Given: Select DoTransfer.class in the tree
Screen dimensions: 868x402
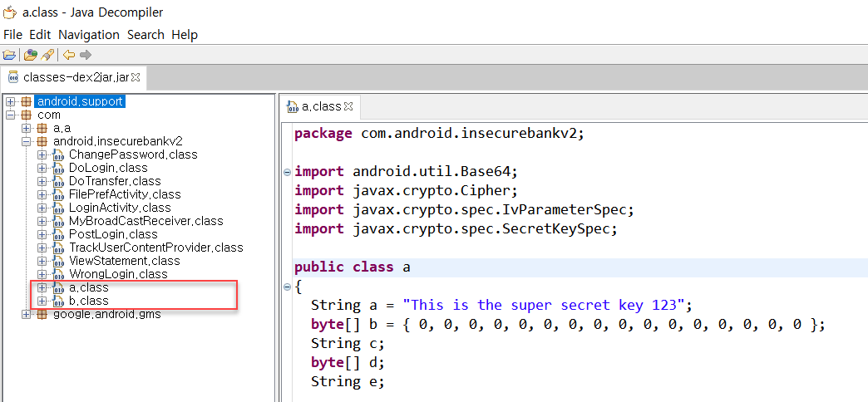Looking at the screenshot, I should point(115,181).
